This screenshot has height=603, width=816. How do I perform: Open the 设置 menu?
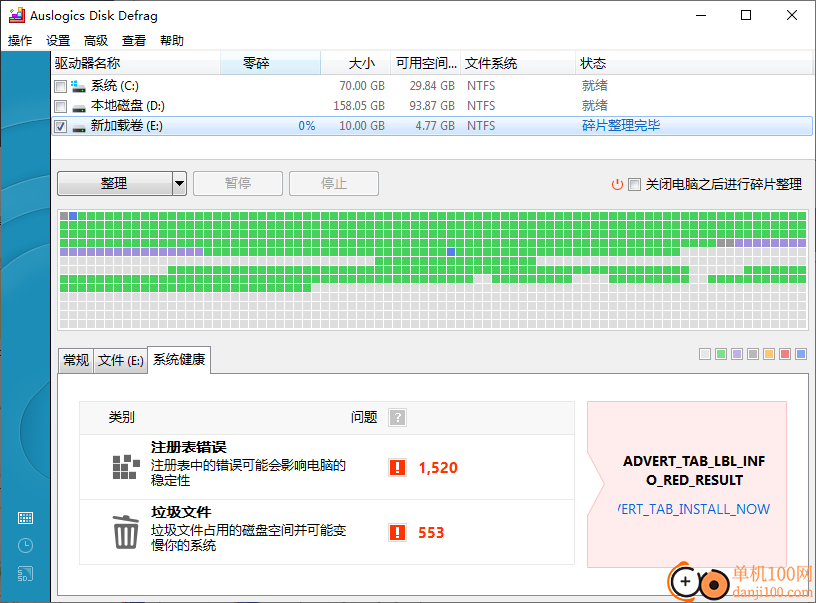pyautogui.click(x=58, y=41)
